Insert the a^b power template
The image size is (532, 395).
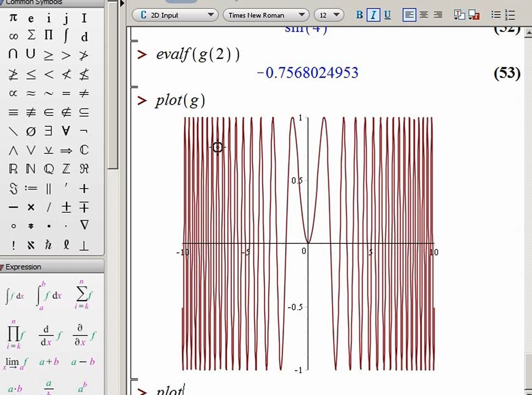(83, 388)
